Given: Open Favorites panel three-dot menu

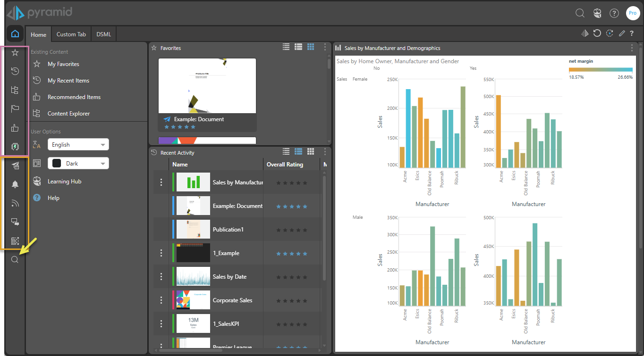Looking at the screenshot, I should point(325,47).
